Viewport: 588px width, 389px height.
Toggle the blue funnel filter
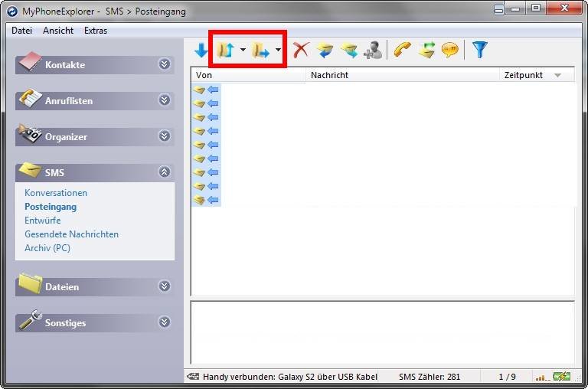coord(479,50)
